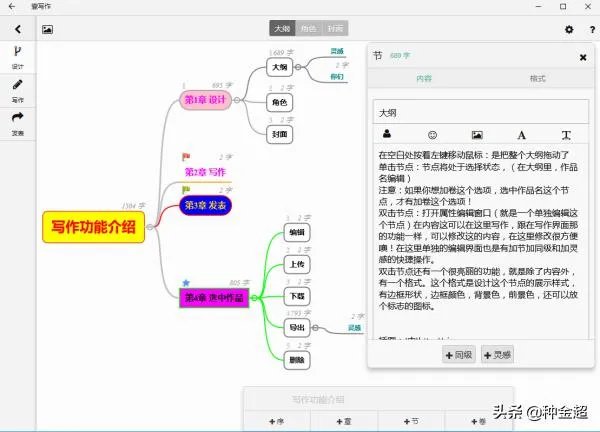Image resolution: width=600 pixels, height=432 pixels.
Task: Click the back arrow in the sidebar
Action: (17, 29)
